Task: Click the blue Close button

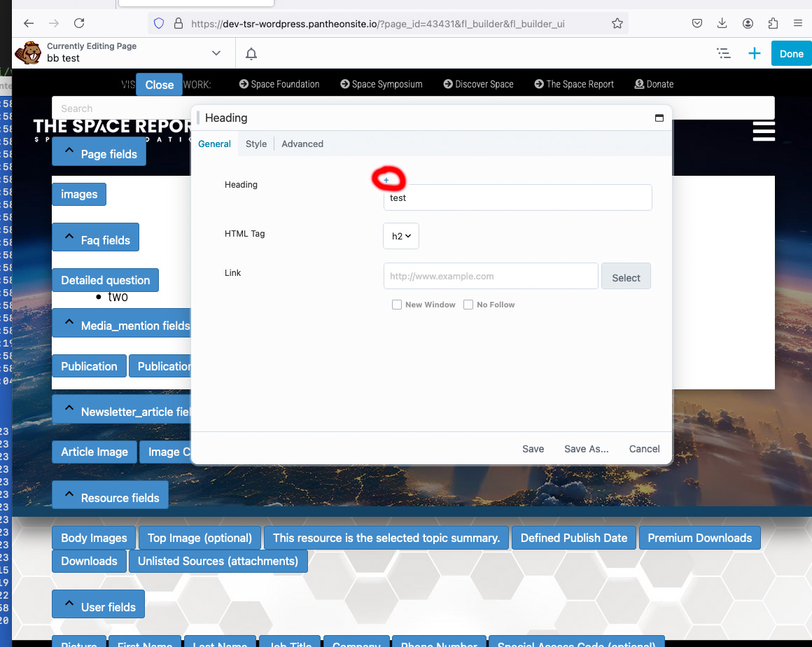Action: (159, 85)
